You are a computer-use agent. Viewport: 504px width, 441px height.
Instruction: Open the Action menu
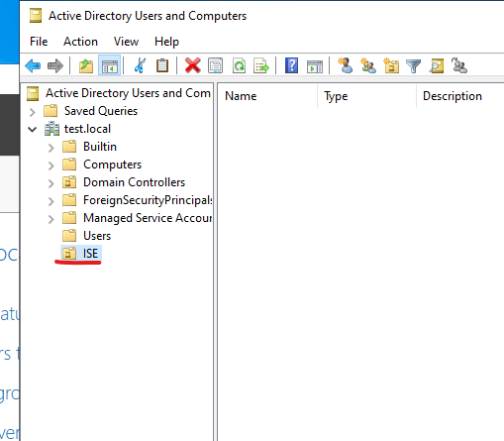(80, 42)
